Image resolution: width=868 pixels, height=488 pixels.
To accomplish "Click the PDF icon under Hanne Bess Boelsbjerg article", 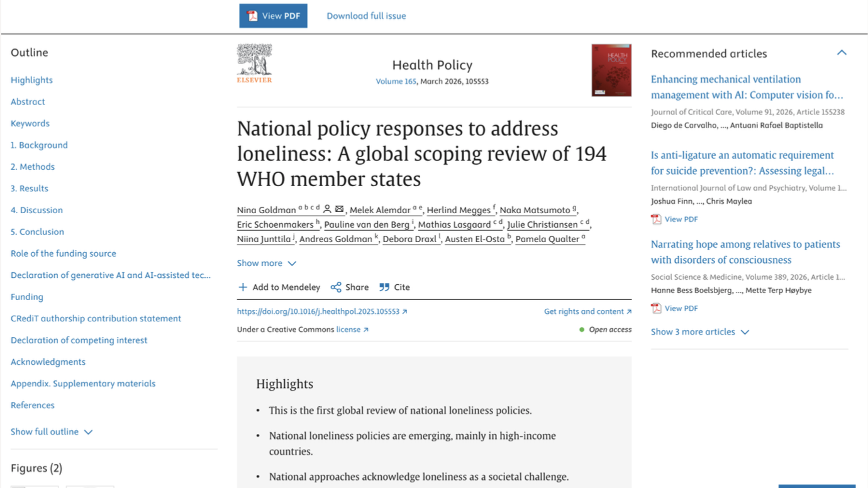I will [x=656, y=308].
